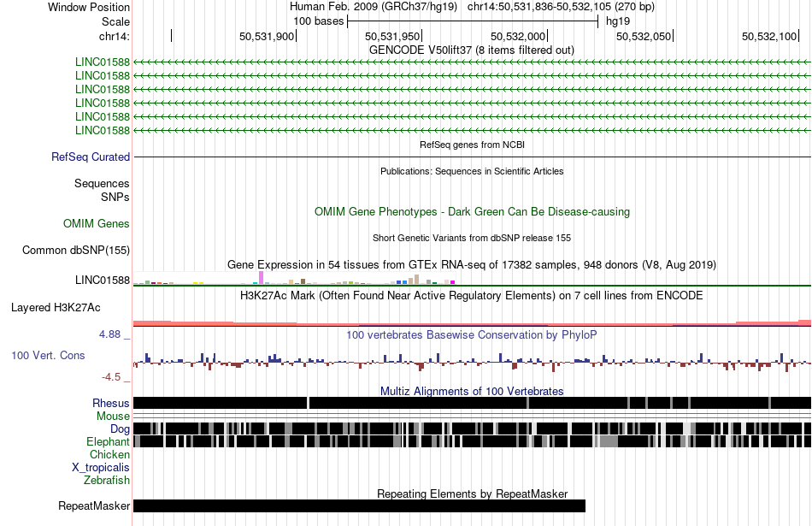Screen dimensions: 812x526
Task: Click the Layered H3K27Ac label
Action: 56,307
